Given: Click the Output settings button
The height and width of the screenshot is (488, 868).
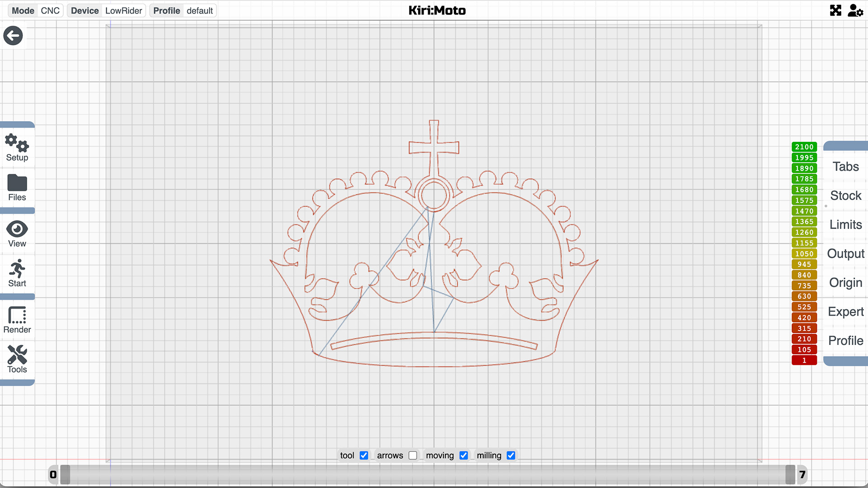Looking at the screenshot, I should [846, 253].
